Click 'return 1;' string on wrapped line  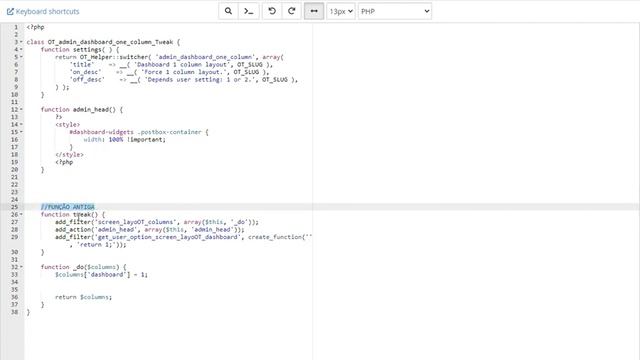point(96,244)
